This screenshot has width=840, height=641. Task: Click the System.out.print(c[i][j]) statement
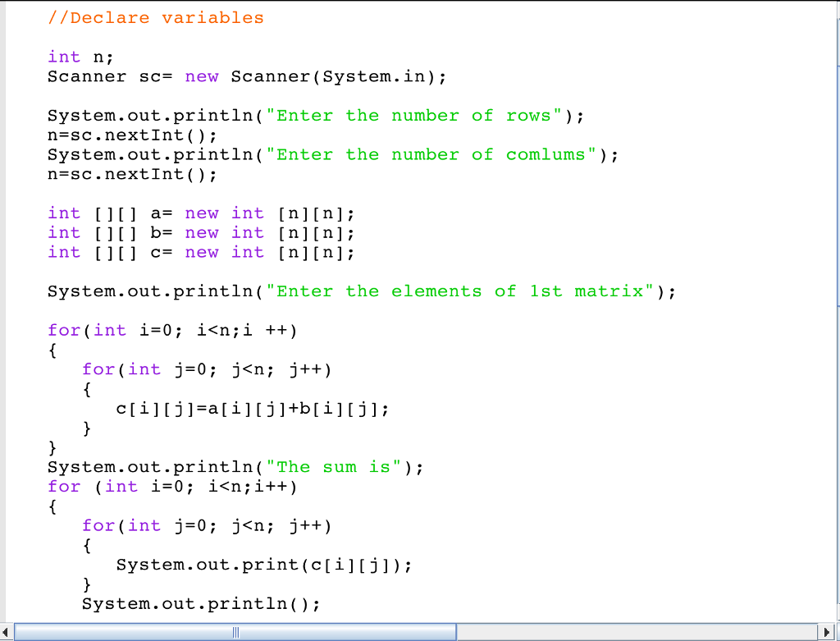point(262,564)
